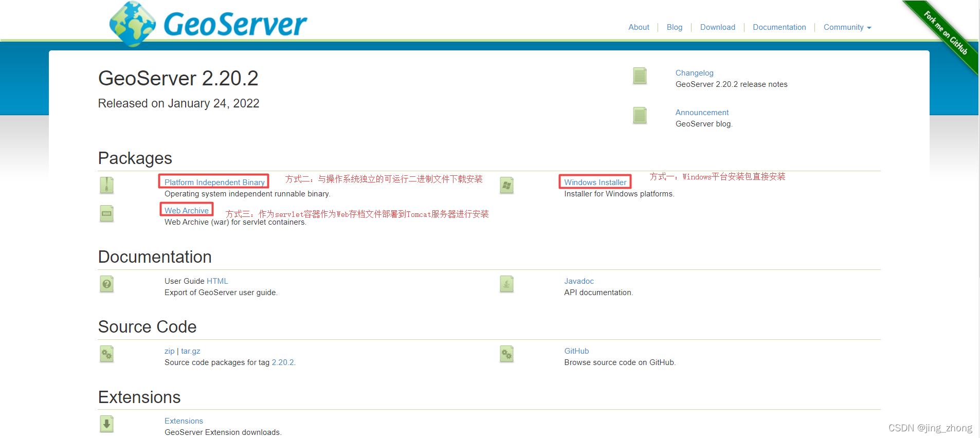
Task: Expand the Community dropdown menu
Action: (847, 27)
